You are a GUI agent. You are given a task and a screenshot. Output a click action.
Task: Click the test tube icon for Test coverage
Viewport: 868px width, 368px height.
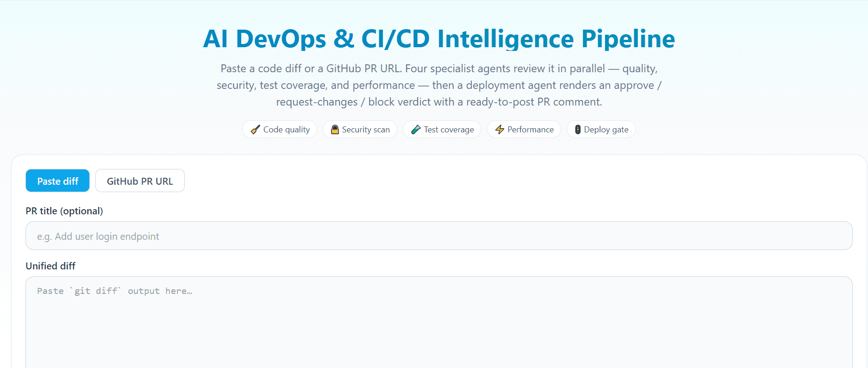click(x=416, y=130)
